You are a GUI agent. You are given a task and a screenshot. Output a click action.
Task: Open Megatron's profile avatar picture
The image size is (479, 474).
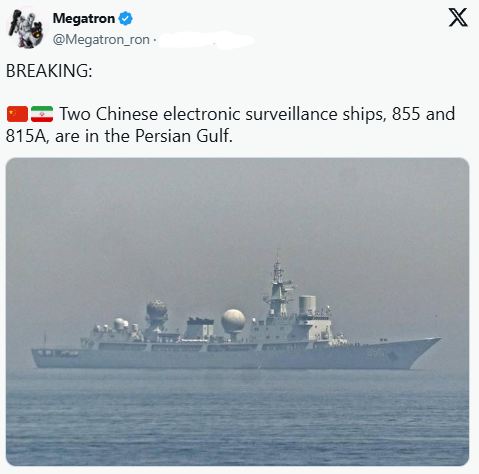pyautogui.click(x=27, y=28)
